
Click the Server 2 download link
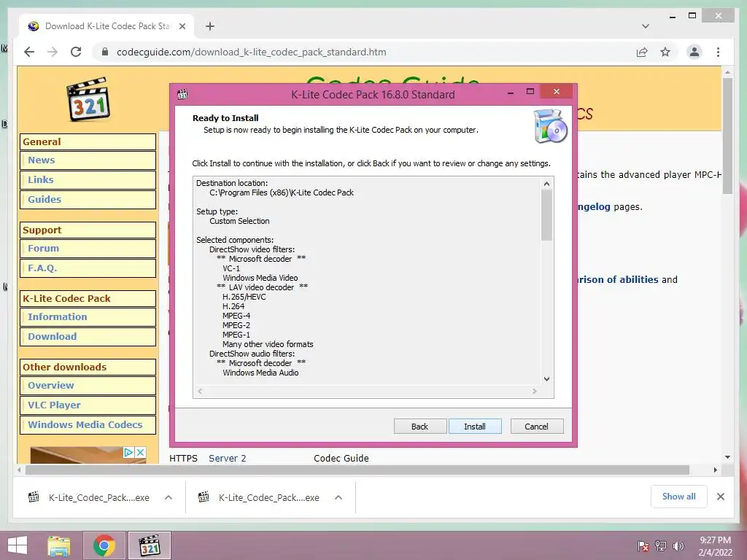click(x=228, y=458)
